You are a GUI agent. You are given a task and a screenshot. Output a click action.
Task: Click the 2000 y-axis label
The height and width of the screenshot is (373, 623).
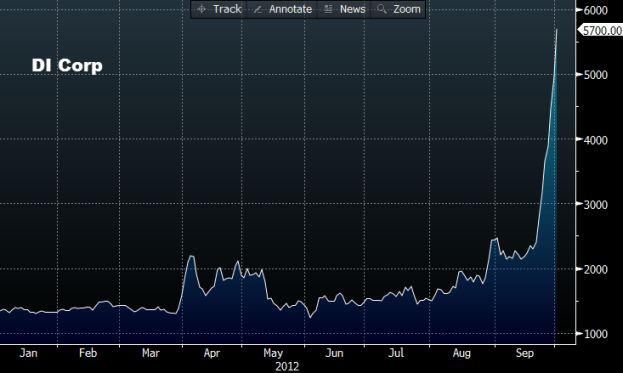(596, 269)
